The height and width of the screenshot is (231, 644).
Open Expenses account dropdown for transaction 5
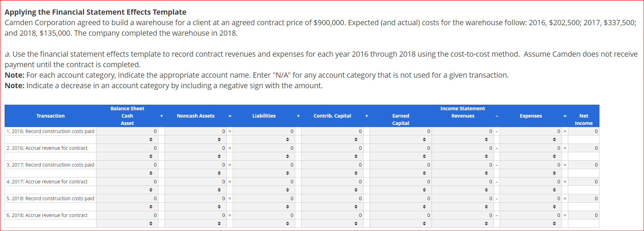531,207
